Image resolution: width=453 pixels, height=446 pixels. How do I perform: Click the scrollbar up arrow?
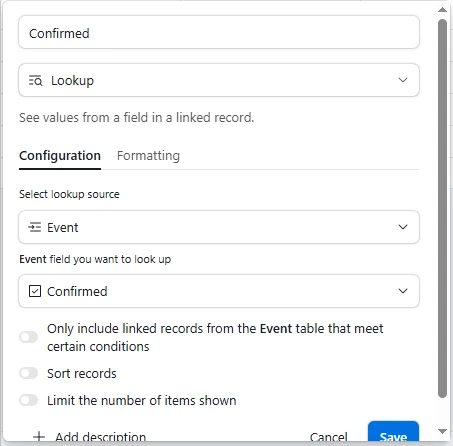[442, 10]
